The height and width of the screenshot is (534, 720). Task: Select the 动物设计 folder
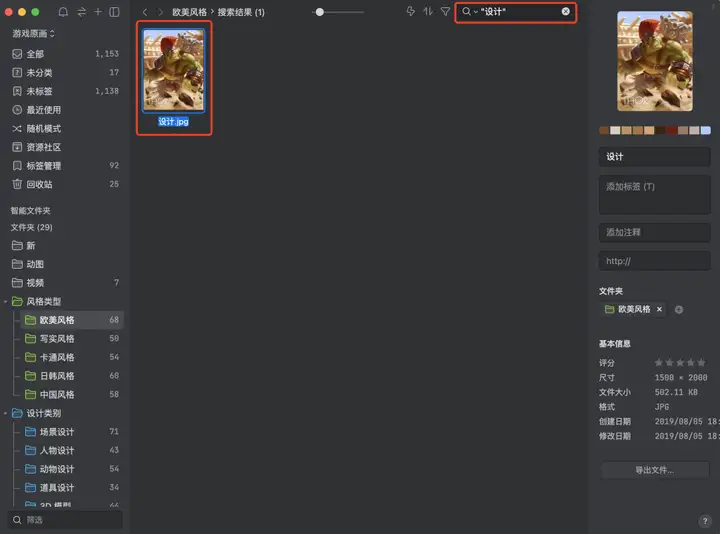(72, 469)
